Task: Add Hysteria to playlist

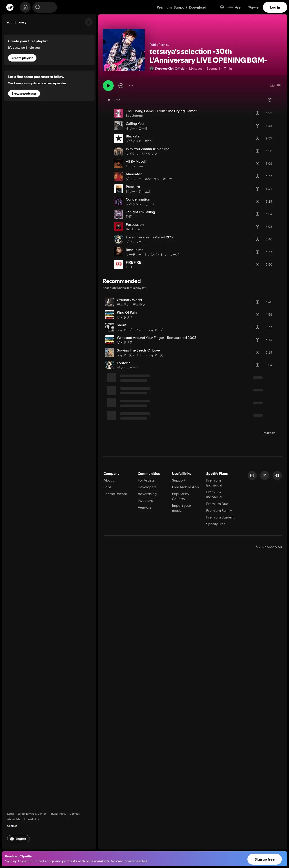Action: pos(257,365)
